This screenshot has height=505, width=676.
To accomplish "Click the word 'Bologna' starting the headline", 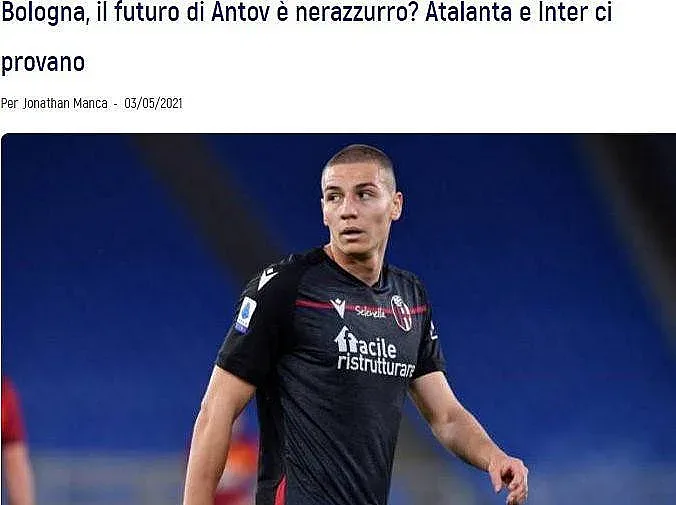I will 43,13.
